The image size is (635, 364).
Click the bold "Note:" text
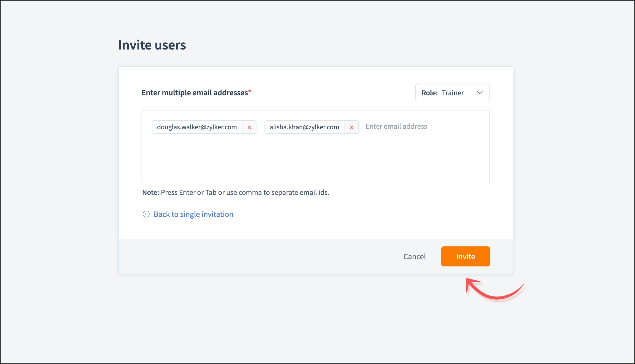(x=151, y=192)
